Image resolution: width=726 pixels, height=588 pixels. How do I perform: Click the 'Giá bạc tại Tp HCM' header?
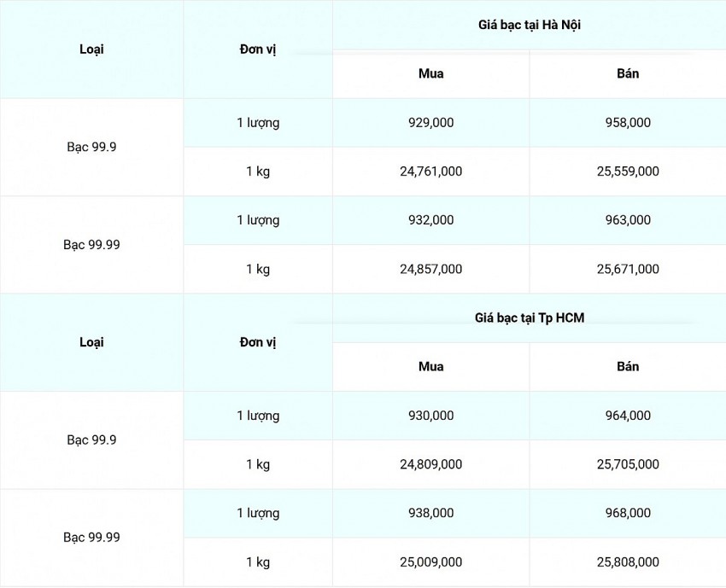(530, 318)
